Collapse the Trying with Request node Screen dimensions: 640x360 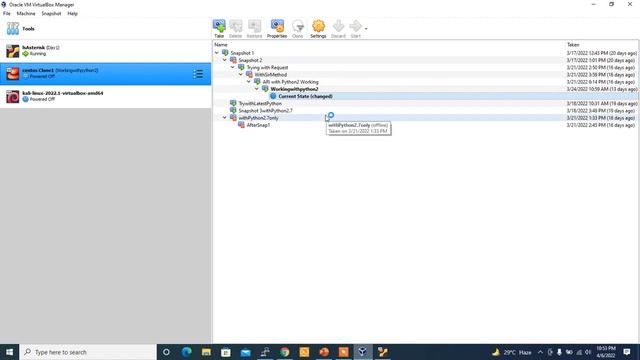click(233, 67)
